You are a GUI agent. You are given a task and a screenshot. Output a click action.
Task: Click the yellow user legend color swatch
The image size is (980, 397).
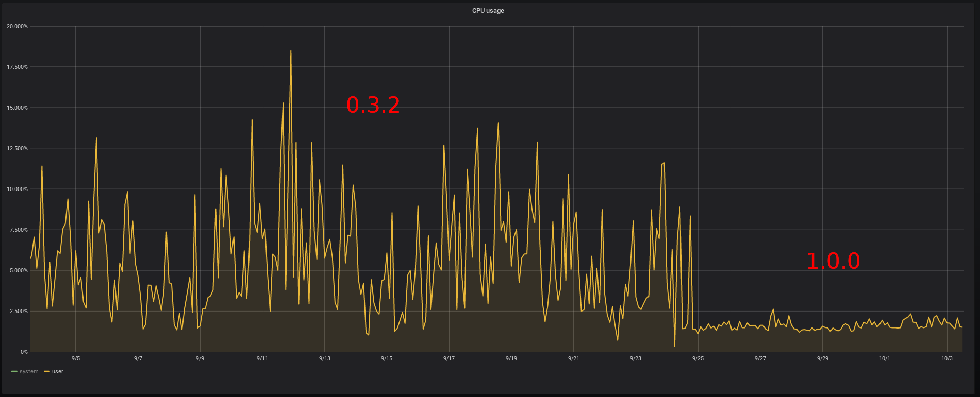[x=47, y=372]
